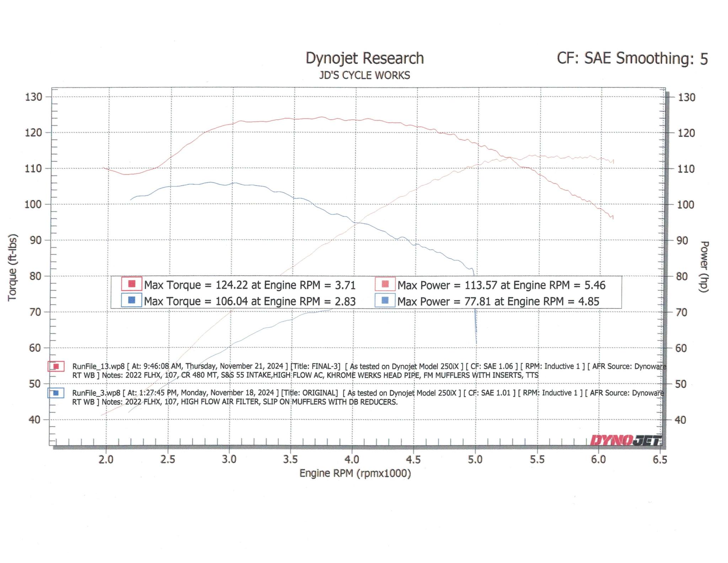Select the blue RunFile_3.wp8 run marker

[x=56, y=393]
